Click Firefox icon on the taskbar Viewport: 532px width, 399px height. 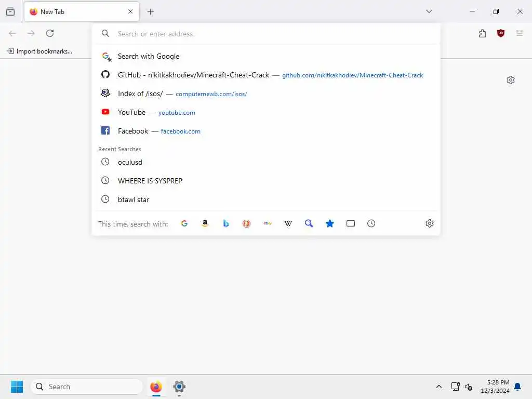156,387
